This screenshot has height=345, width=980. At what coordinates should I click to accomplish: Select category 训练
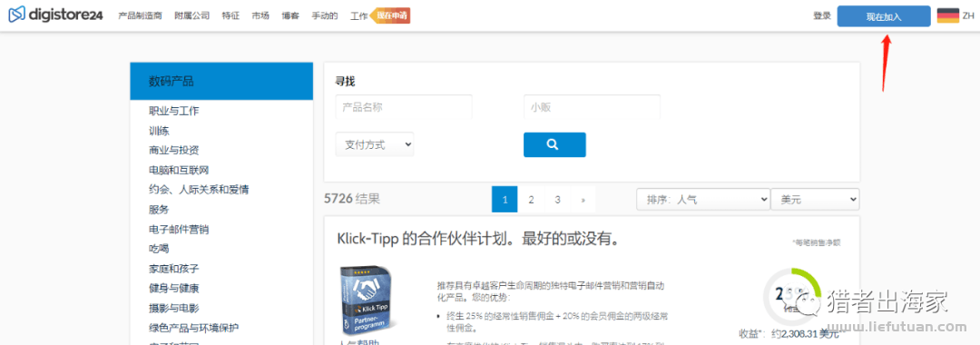coord(159,132)
